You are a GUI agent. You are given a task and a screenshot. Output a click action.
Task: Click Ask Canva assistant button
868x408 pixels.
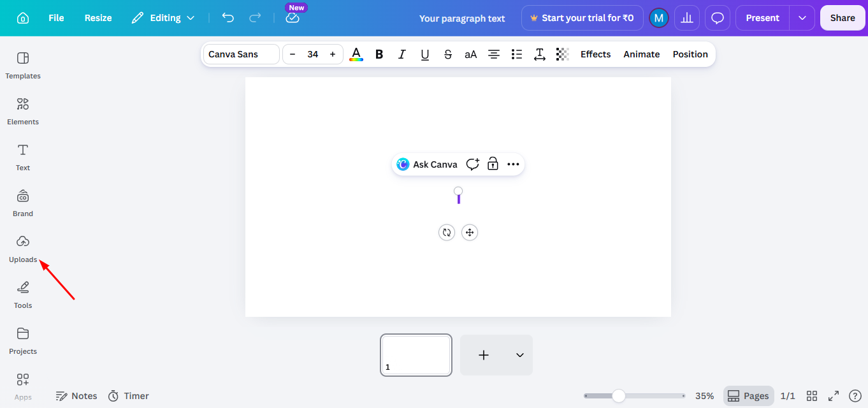[427, 164]
